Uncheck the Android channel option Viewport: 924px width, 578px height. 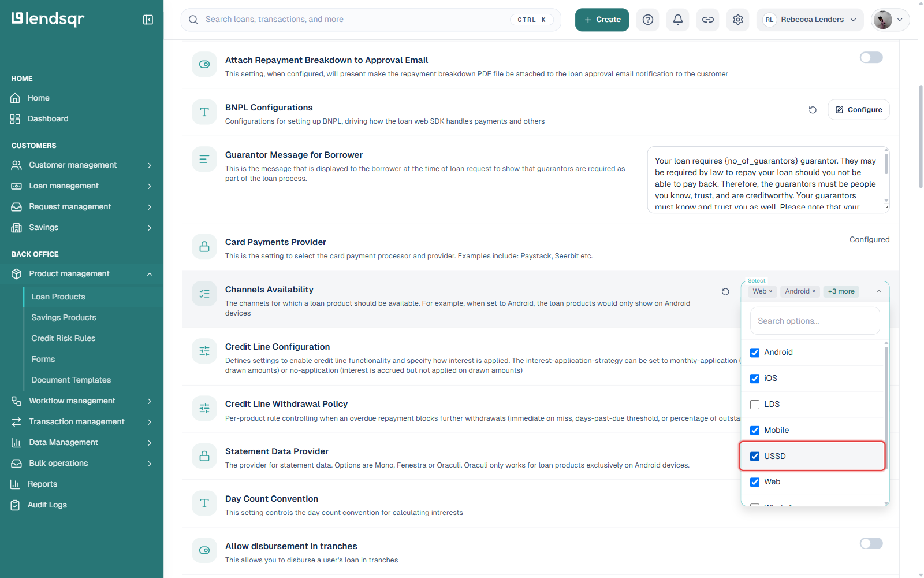754,353
